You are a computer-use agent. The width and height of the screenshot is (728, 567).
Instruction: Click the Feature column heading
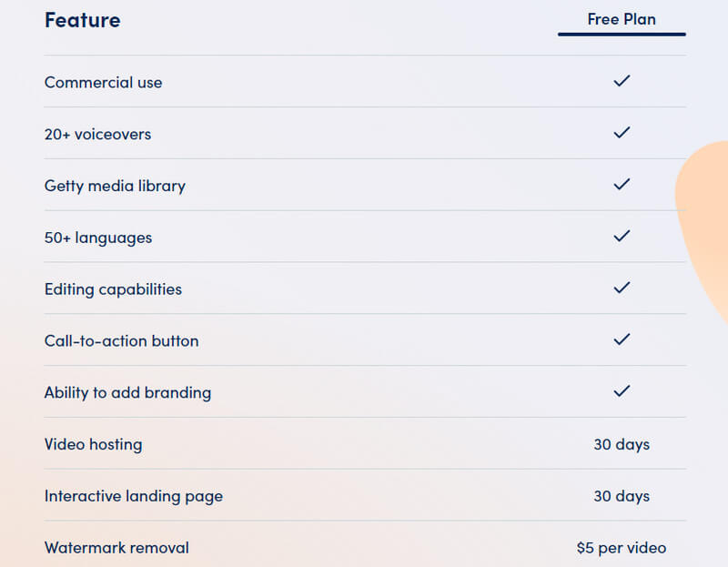point(82,20)
